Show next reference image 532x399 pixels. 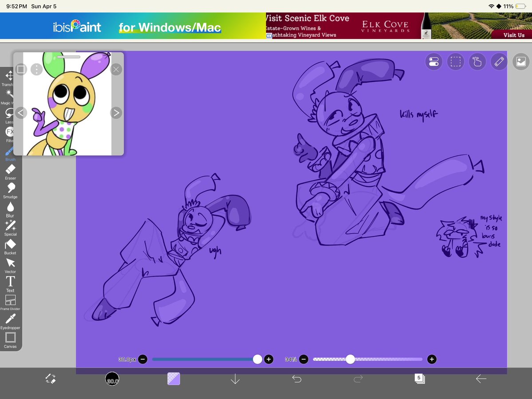(x=116, y=113)
